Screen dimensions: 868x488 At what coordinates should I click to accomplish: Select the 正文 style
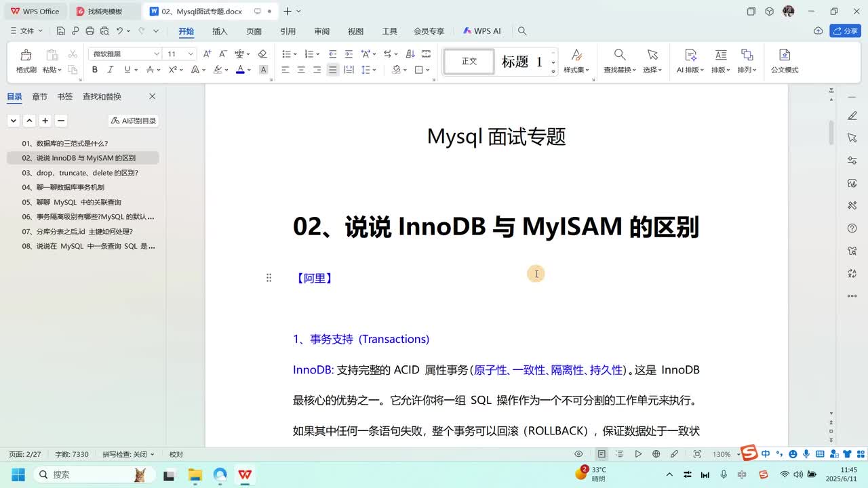(x=469, y=62)
